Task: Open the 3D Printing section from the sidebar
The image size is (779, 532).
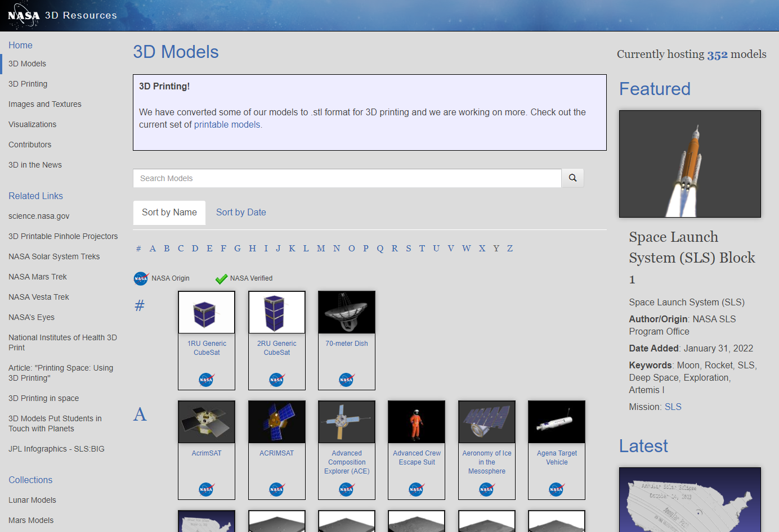Action: click(x=27, y=84)
